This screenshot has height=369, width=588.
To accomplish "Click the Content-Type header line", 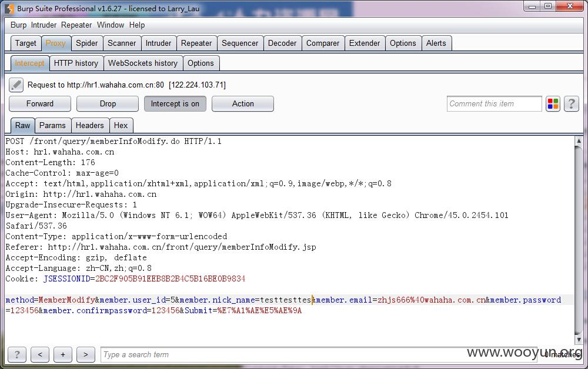I will [x=116, y=236].
